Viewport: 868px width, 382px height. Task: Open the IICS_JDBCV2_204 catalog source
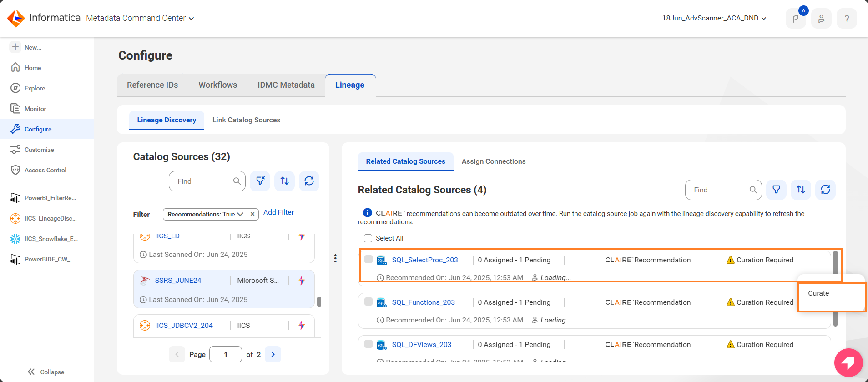[x=184, y=326]
